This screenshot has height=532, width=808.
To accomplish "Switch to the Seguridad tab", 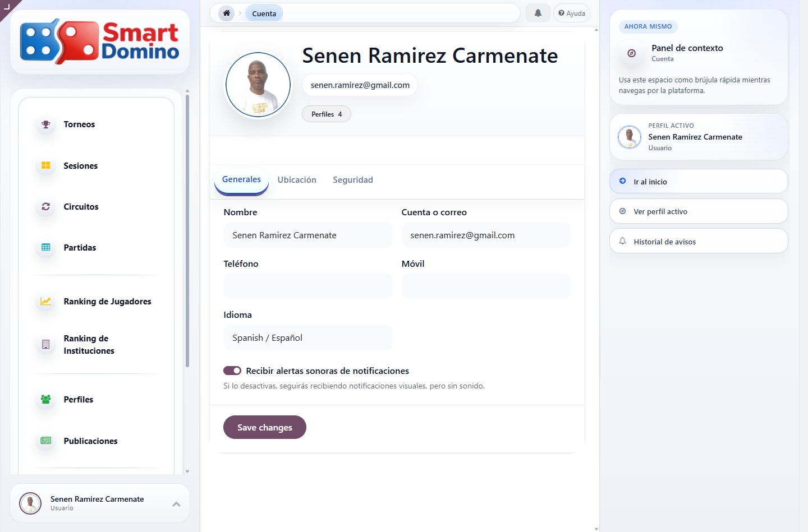I will click(x=353, y=180).
